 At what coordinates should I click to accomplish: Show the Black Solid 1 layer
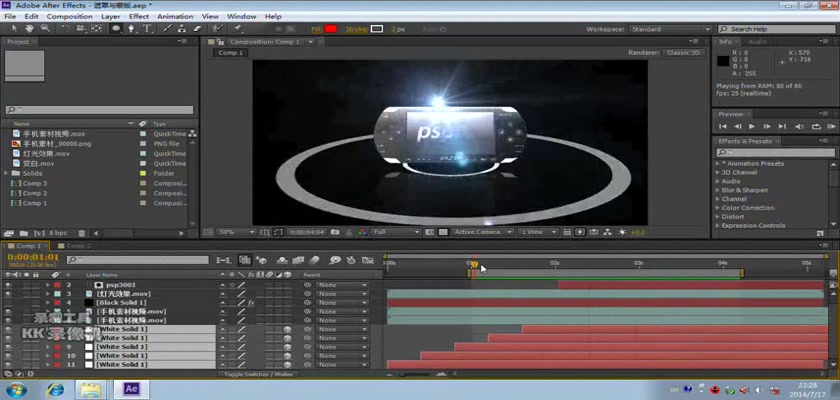[8, 303]
